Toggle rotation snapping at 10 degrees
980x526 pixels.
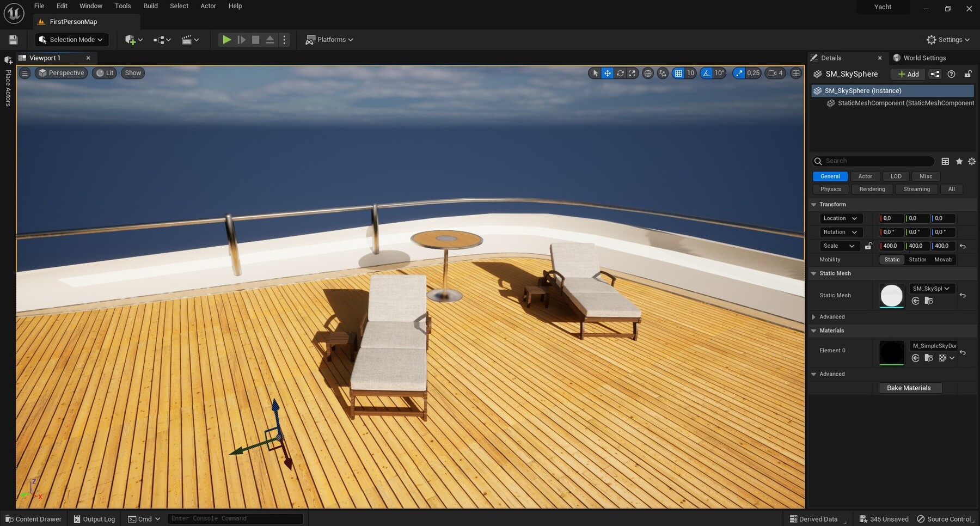pyautogui.click(x=706, y=73)
